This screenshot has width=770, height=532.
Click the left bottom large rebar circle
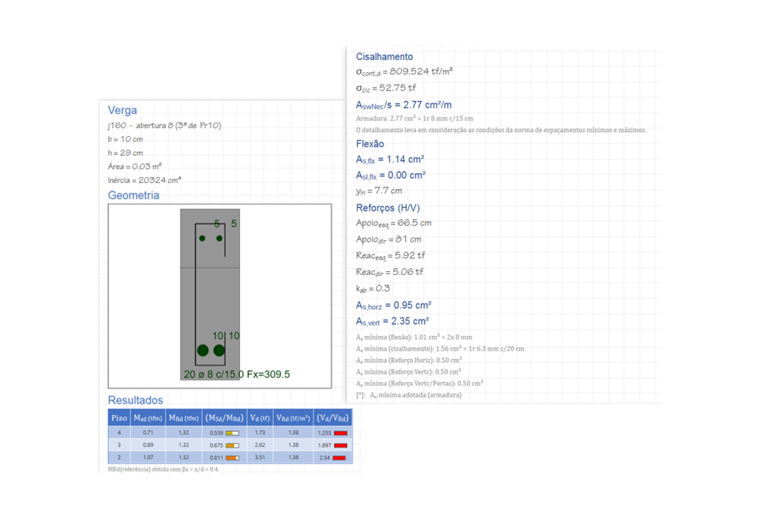tap(203, 350)
